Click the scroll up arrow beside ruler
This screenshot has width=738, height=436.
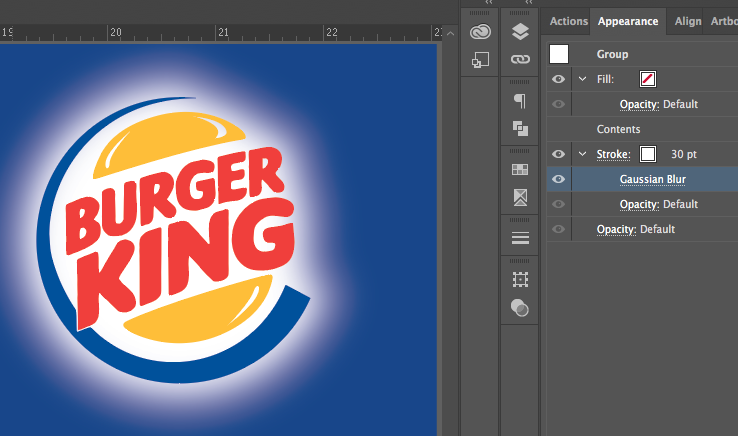(450, 33)
